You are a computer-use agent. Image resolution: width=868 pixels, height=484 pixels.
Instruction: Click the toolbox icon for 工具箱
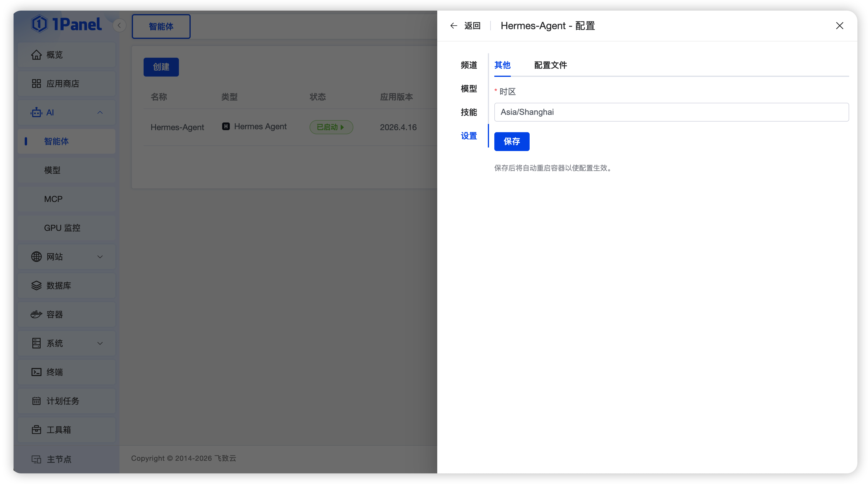coord(36,430)
